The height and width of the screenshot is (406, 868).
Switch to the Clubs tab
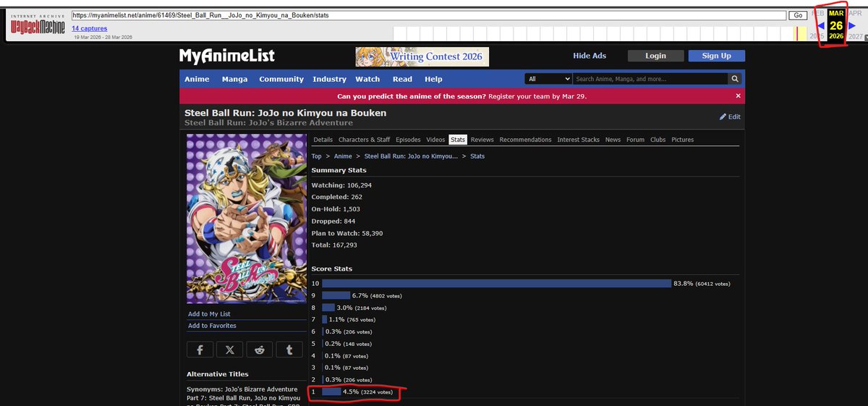(658, 140)
